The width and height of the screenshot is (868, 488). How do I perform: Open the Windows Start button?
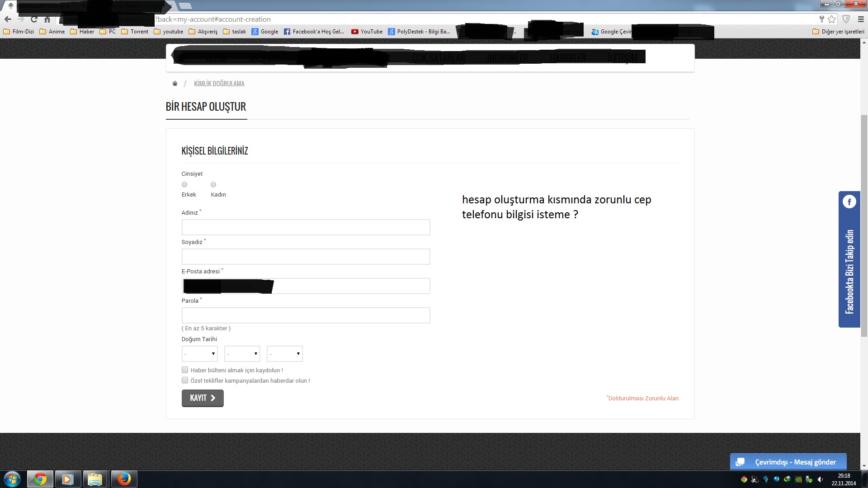click(12, 479)
